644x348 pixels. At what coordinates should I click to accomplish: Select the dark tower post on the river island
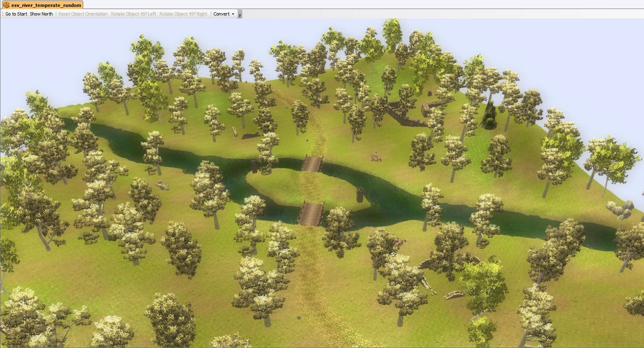coord(360,195)
